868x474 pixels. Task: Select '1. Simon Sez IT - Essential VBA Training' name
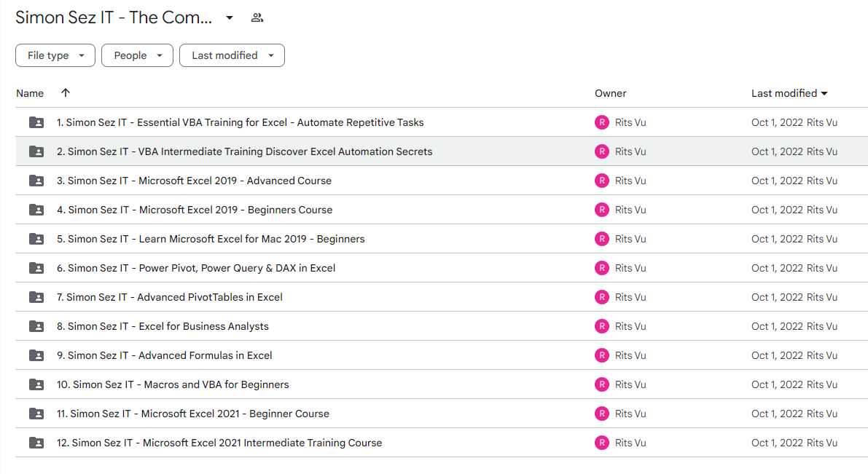241,122
